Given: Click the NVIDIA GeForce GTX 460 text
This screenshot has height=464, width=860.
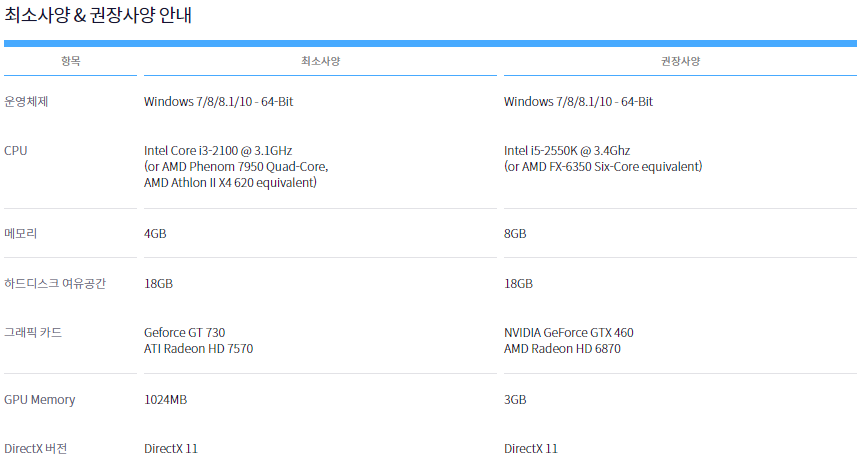Looking at the screenshot, I should pos(568,332).
